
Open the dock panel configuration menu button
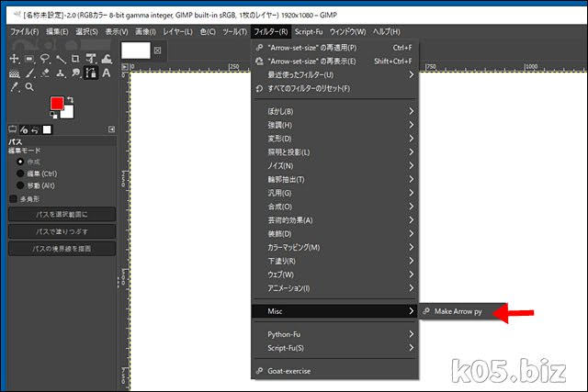pos(111,129)
